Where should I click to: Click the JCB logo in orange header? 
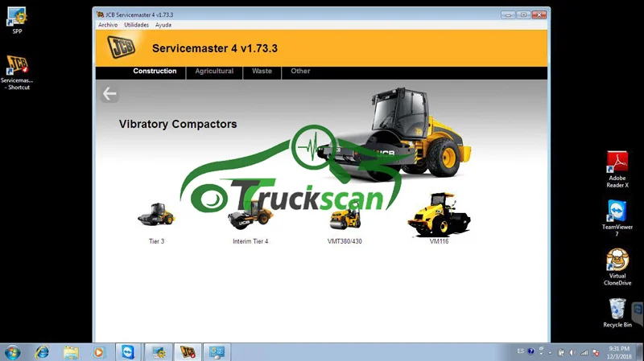point(122,47)
